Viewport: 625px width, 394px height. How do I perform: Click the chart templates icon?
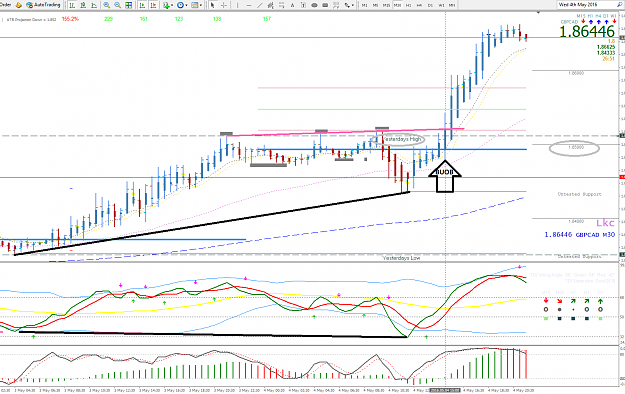[195, 5]
